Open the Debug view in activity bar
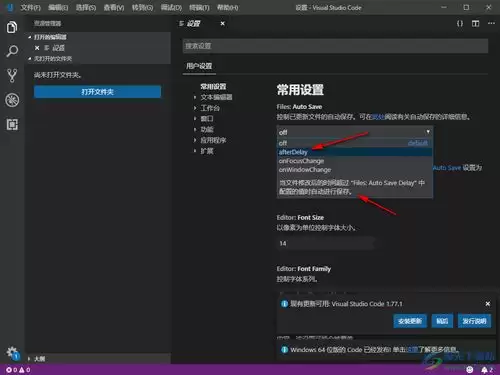500x375 pixels. pyautogui.click(x=12, y=100)
